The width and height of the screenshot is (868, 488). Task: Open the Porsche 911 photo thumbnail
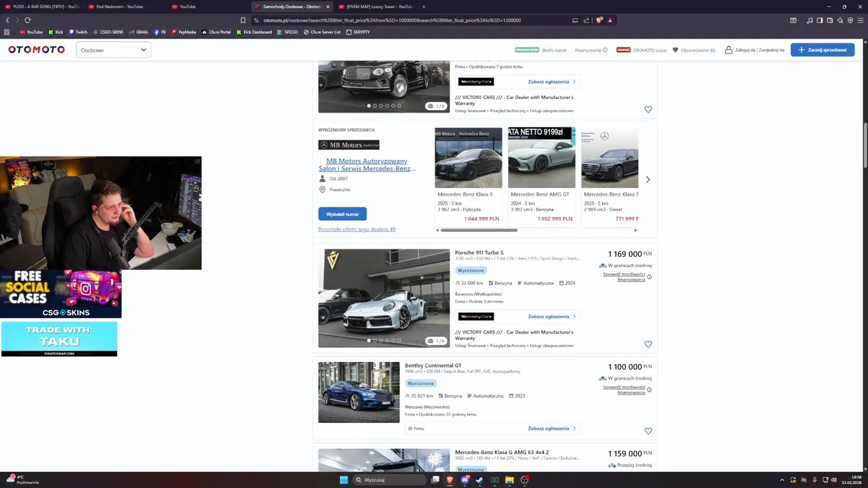[384, 298]
